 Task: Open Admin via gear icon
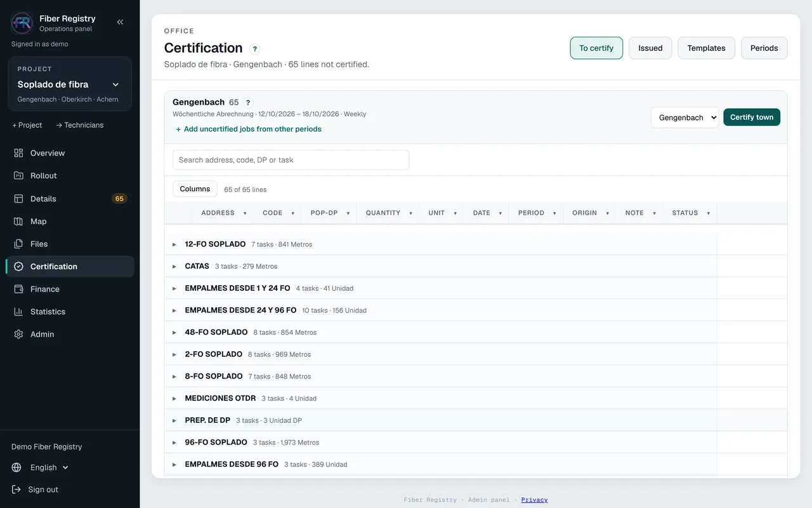tap(18, 334)
